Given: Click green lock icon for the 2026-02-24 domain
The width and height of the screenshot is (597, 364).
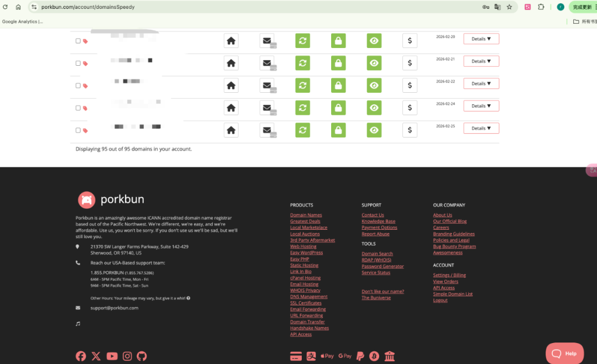Looking at the screenshot, I should coord(338,108).
